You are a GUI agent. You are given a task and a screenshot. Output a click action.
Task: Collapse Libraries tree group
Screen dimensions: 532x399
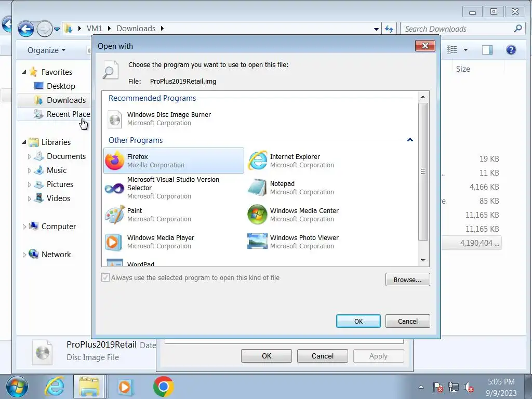24,142
